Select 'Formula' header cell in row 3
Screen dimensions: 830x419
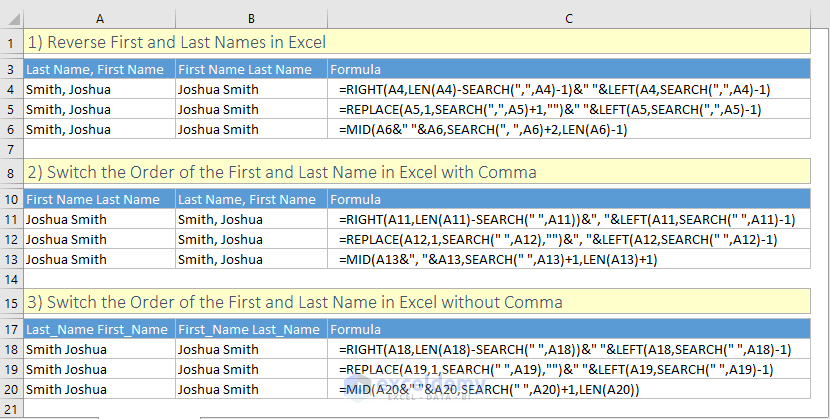pos(569,69)
